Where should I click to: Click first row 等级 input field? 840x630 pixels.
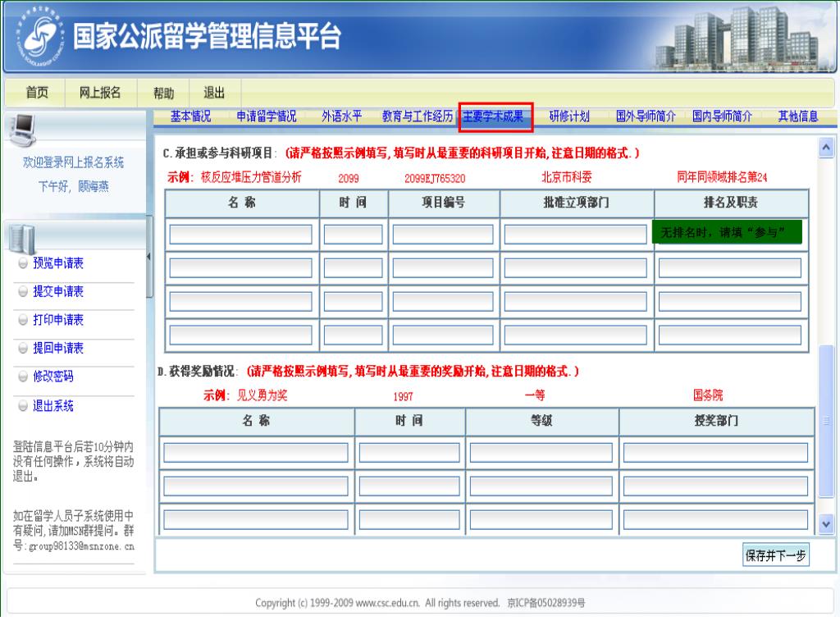541,453
